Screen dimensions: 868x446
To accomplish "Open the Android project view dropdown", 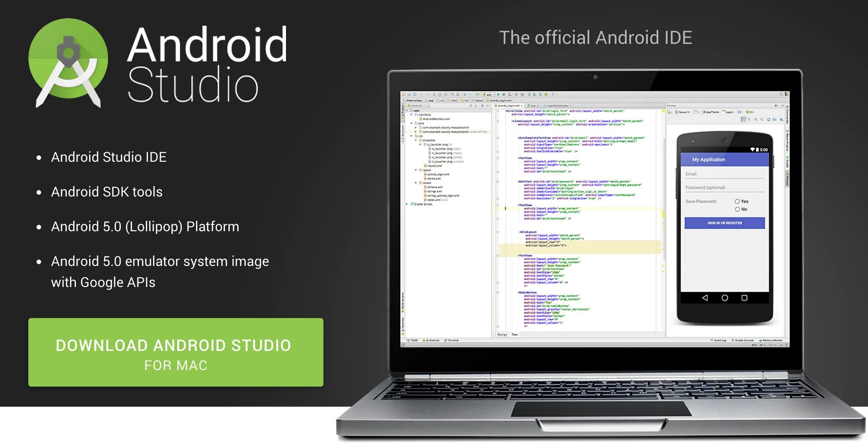I will pyautogui.click(x=418, y=106).
